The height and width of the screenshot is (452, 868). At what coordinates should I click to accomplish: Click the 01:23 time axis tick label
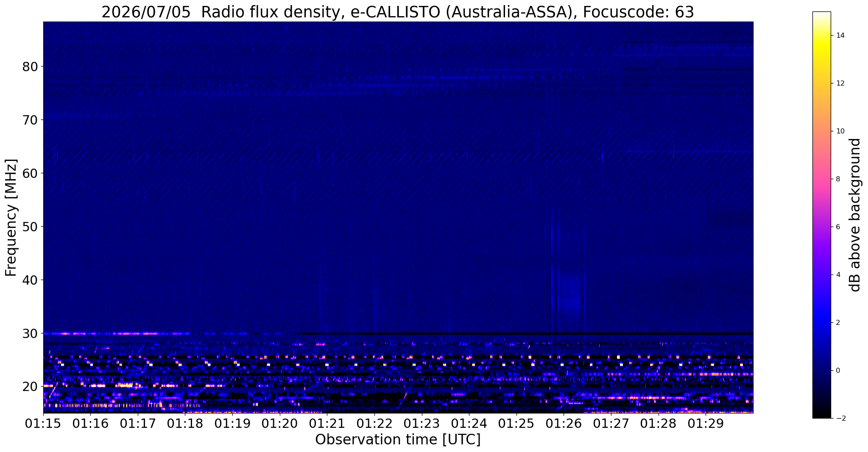(x=421, y=423)
